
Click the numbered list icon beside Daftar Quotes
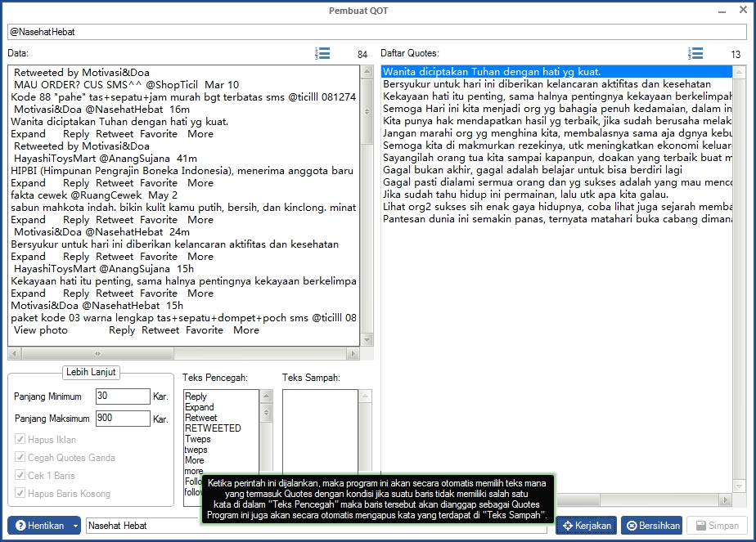[695, 53]
